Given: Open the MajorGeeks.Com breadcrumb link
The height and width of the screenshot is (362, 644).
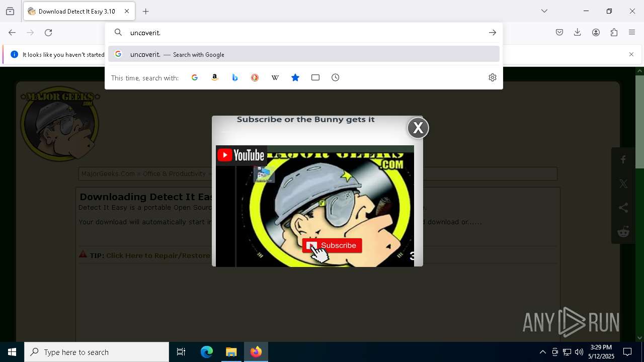Looking at the screenshot, I should tap(108, 174).
